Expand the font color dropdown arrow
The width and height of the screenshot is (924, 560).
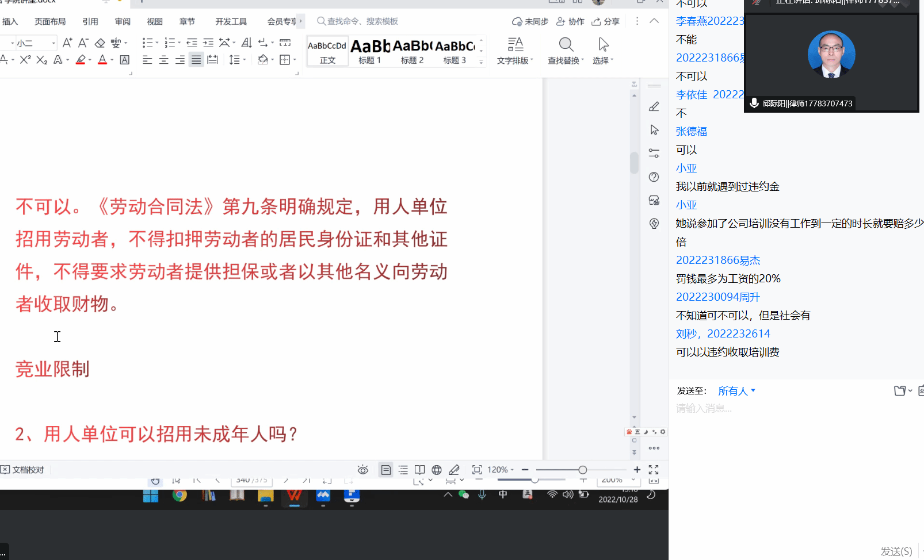tap(112, 60)
